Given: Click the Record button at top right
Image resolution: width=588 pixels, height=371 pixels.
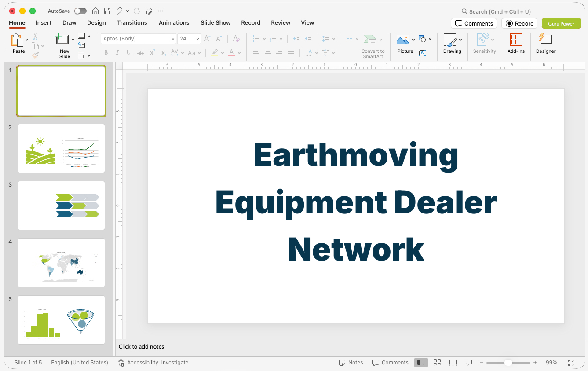Looking at the screenshot, I should [519, 23].
